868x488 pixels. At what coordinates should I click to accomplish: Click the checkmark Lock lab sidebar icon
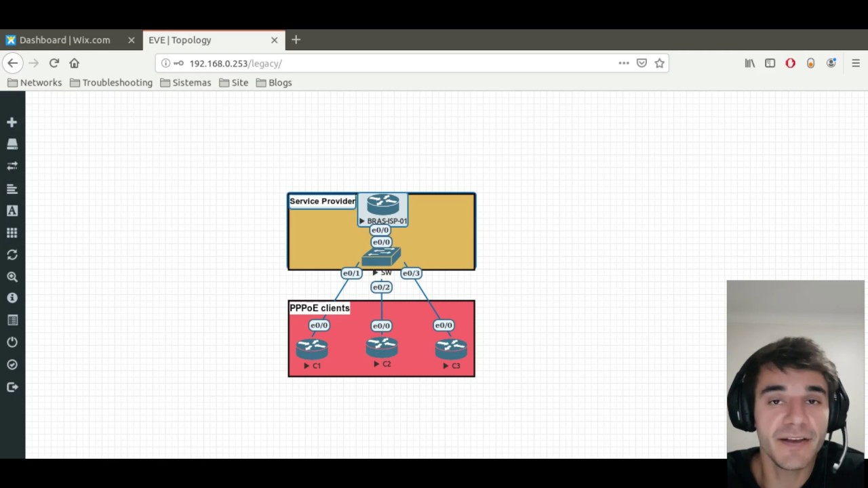12,365
